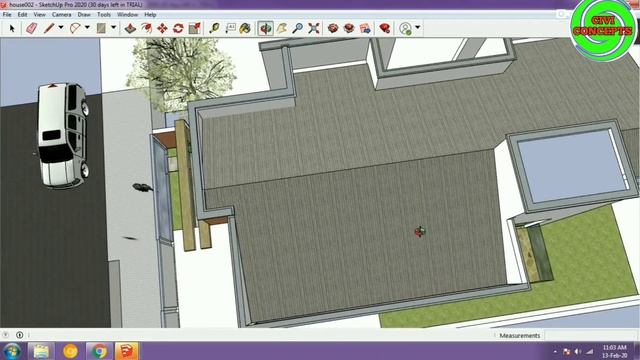Select the Pan hand tool
The height and width of the screenshot is (360, 640).
click(x=282, y=28)
